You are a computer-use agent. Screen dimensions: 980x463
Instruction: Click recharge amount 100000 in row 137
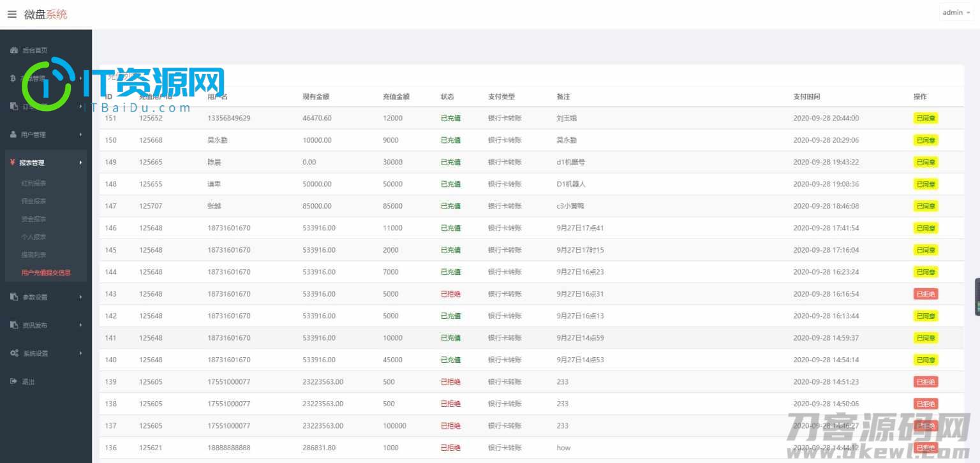coord(395,425)
